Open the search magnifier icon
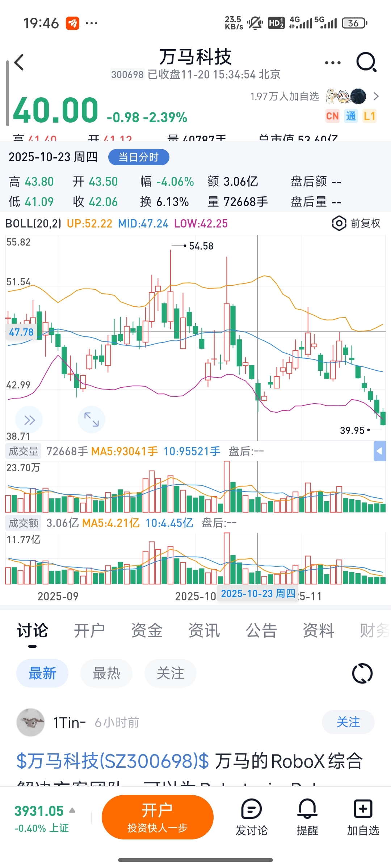The width and height of the screenshot is (391, 868). [x=366, y=62]
